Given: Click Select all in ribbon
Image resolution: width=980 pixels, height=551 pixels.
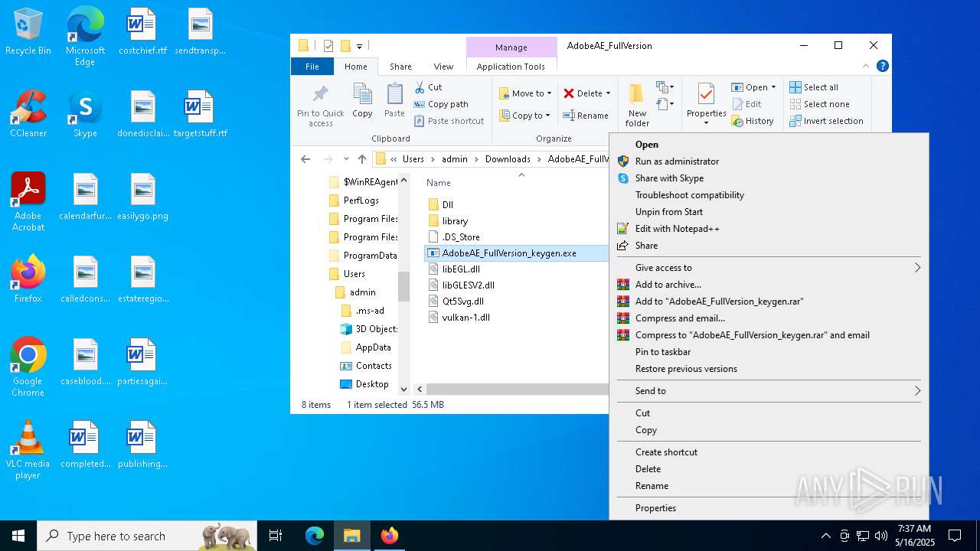Looking at the screenshot, I should click(814, 87).
